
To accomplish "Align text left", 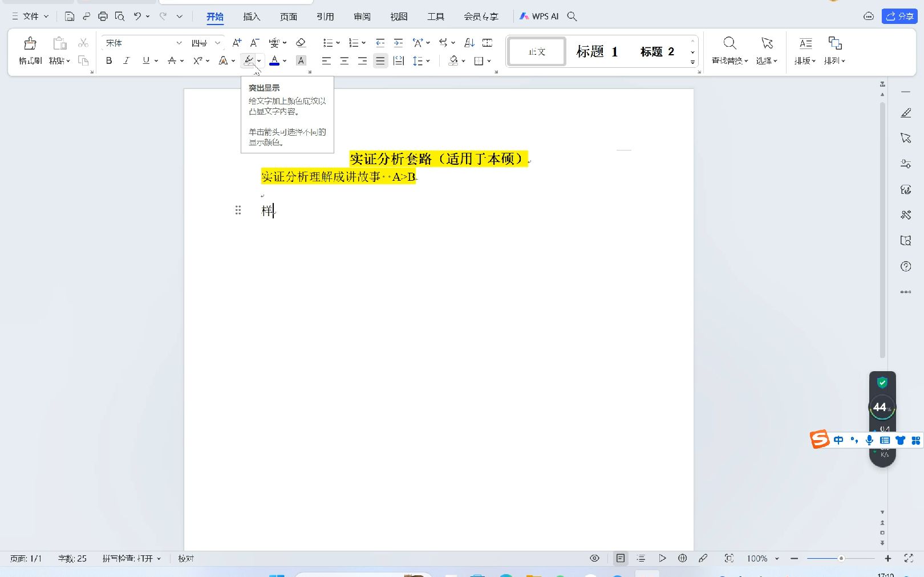I will pyautogui.click(x=326, y=60).
